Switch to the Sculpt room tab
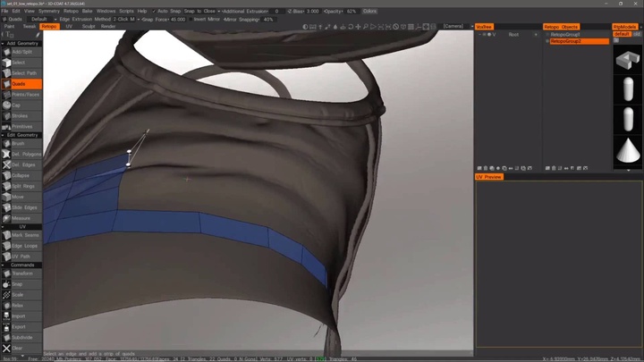This screenshot has height=362, width=644. pyautogui.click(x=89, y=27)
